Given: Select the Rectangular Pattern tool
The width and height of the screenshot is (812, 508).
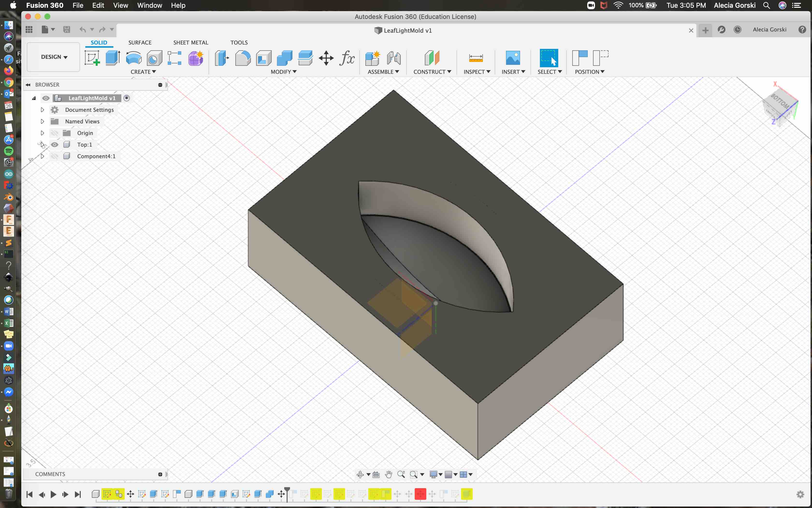Looking at the screenshot, I should click(x=174, y=58).
